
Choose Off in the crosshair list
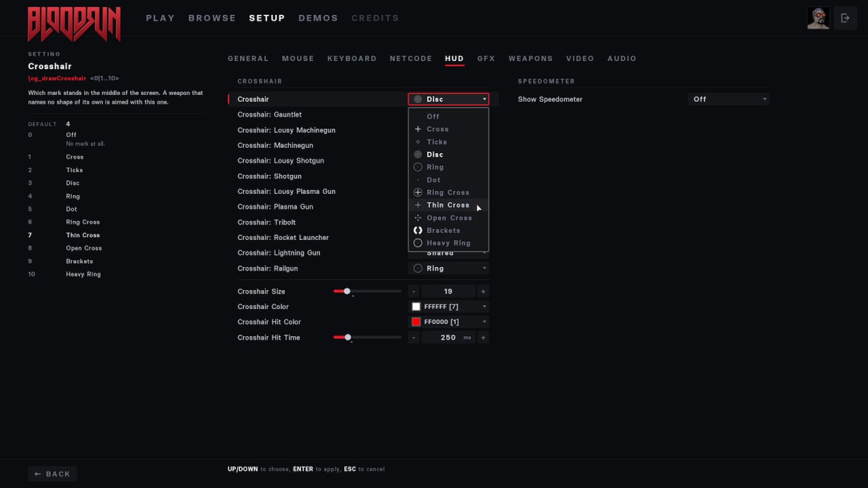click(x=448, y=117)
